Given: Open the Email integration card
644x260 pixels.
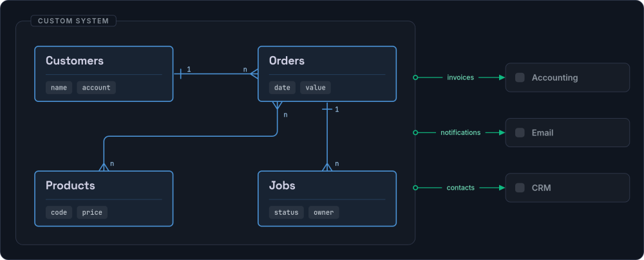Looking at the screenshot, I should pyautogui.click(x=567, y=132).
